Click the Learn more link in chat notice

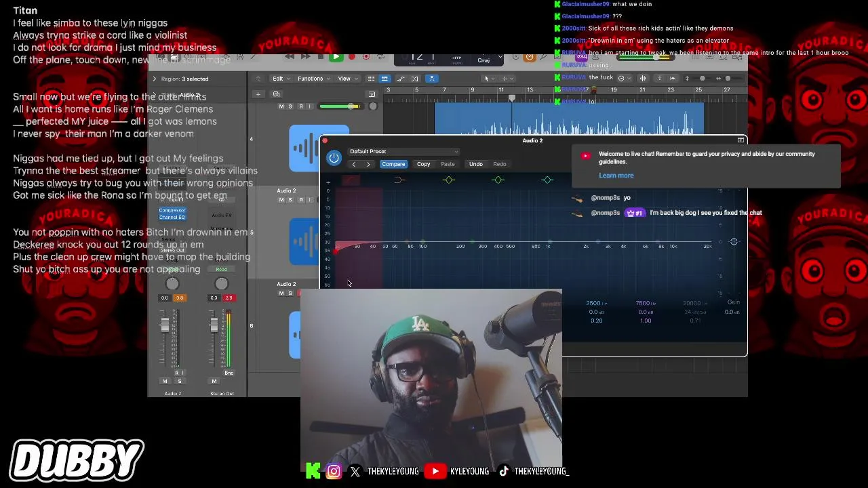(x=616, y=176)
